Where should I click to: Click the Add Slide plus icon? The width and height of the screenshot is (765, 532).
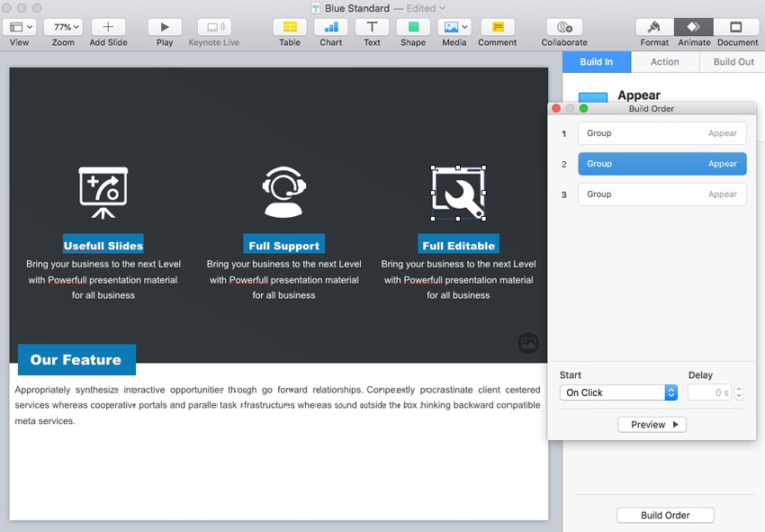[x=108, y=27]
